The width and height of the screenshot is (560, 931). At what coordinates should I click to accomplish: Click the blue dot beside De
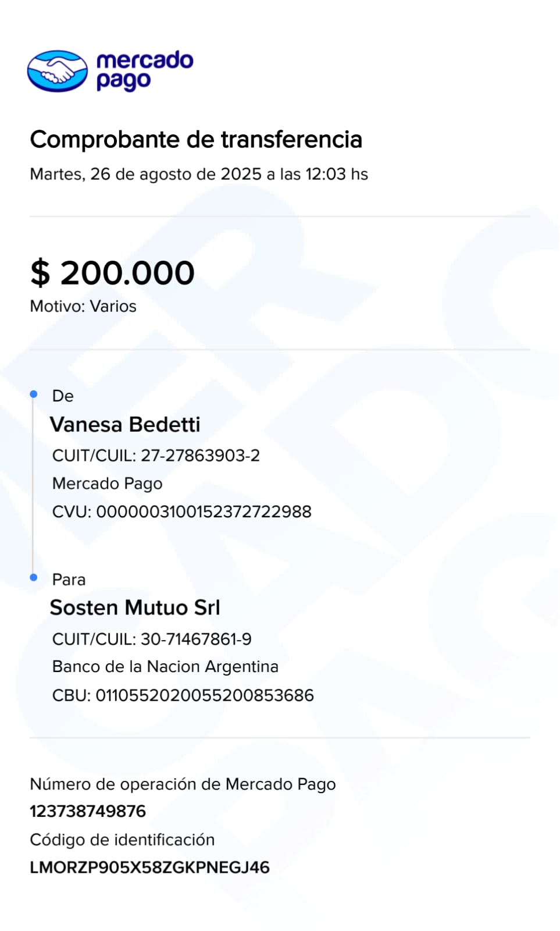pyautogui.click(x=34, y=395)
